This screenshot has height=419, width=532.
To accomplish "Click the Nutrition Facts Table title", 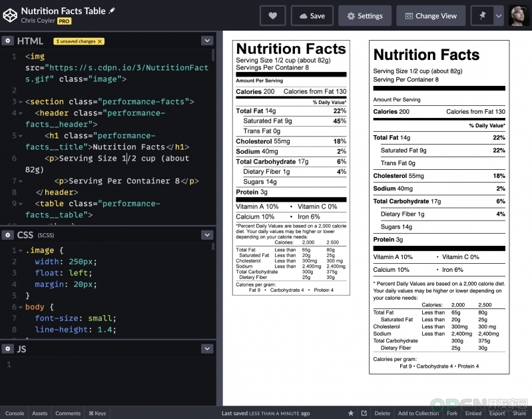I will point(63,11).
